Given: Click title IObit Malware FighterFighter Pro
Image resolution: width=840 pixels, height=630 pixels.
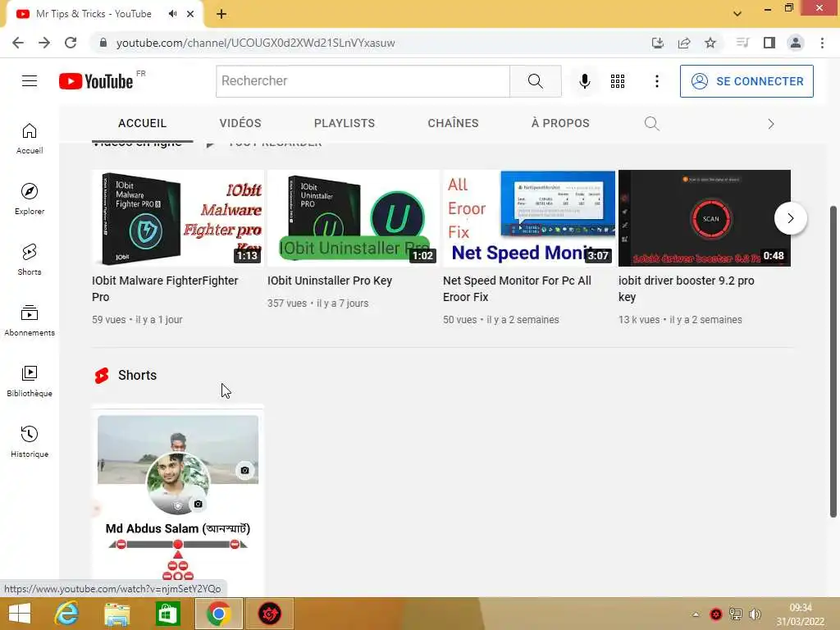Looking at the screenshot, I should (165, 289).
